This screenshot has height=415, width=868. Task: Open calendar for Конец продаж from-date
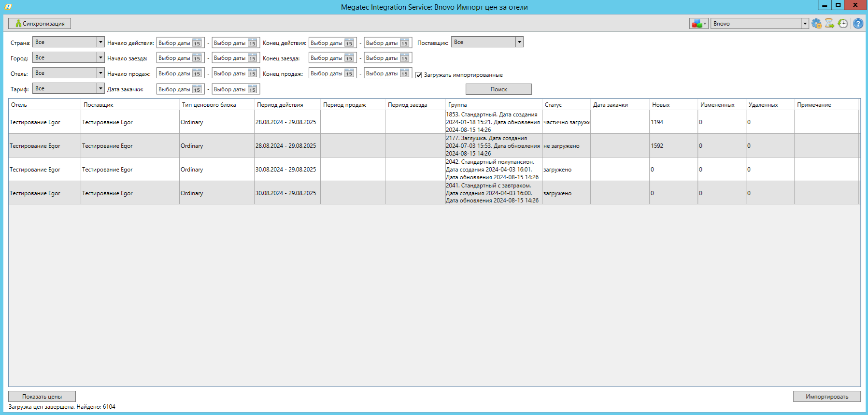click(349, 73)
